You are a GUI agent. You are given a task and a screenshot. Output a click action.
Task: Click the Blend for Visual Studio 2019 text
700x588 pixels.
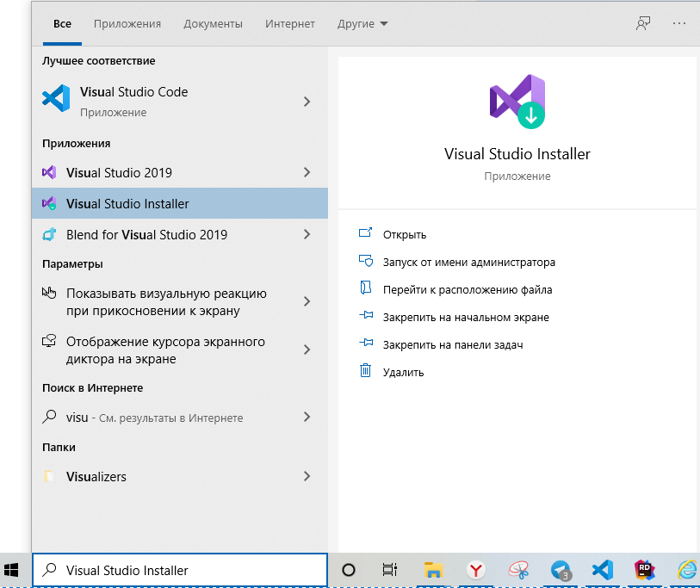tap(147, 235)
